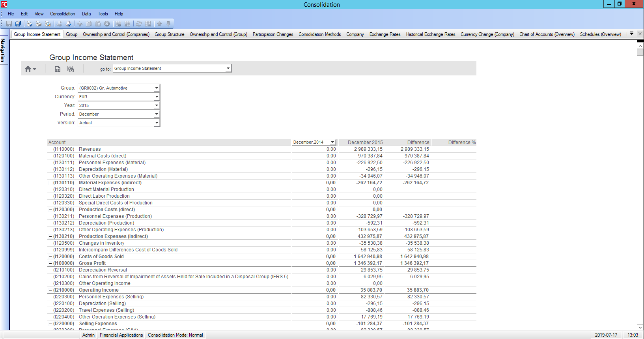The width and height of the screenshot is (644, 339).
Task: Click the Refresh arrows icon
Action: click(139, 24)
